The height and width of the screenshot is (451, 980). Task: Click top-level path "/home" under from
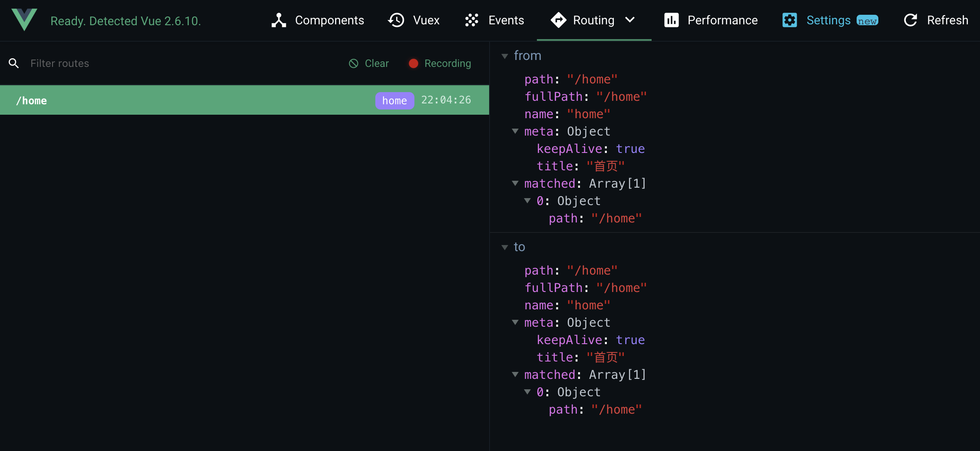571,79
